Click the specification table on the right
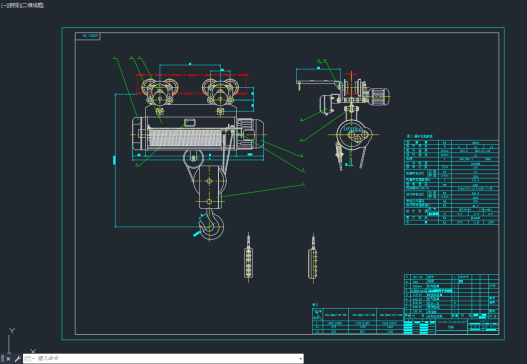Image resolution: width=527 pixels, height=364 pixels. [451, 182]
